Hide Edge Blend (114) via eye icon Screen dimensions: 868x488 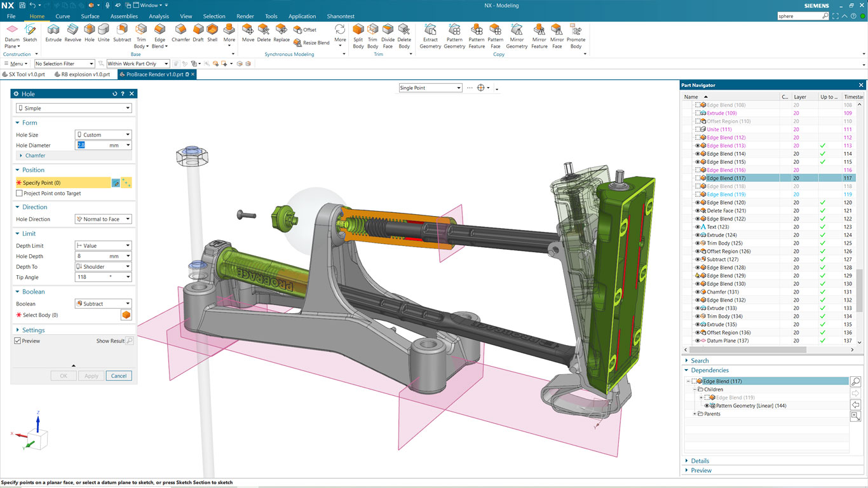[x=697, y=154]
